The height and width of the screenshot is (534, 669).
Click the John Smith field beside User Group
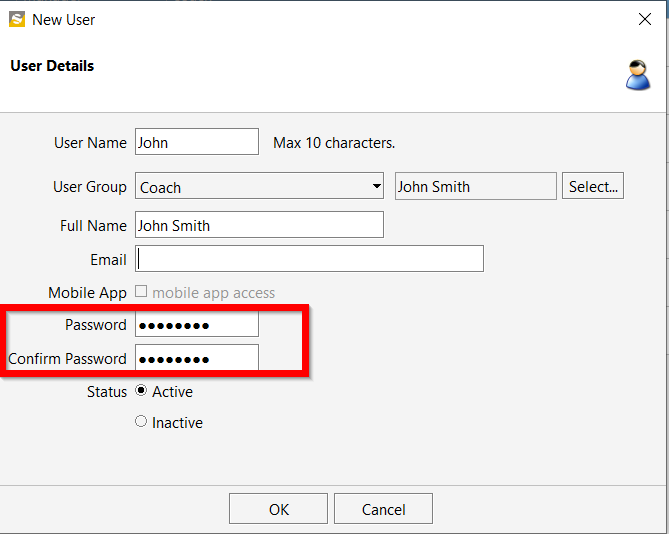tap(476, 186)
